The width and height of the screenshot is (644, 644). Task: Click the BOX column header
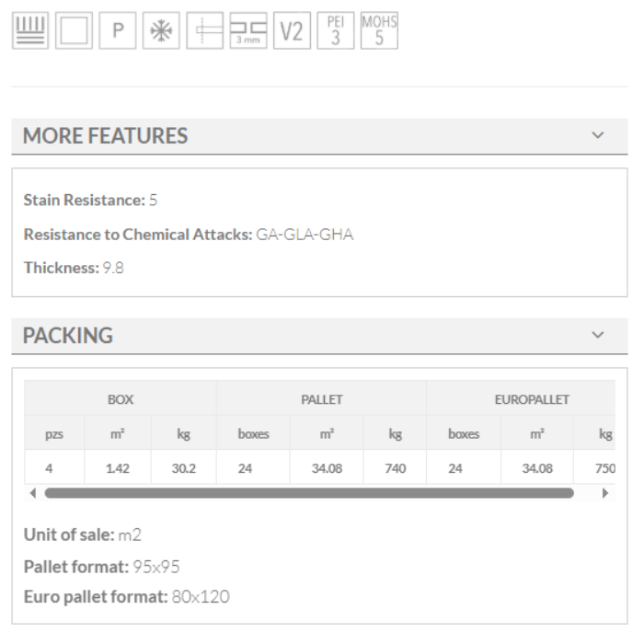click(x=120, y=400)
